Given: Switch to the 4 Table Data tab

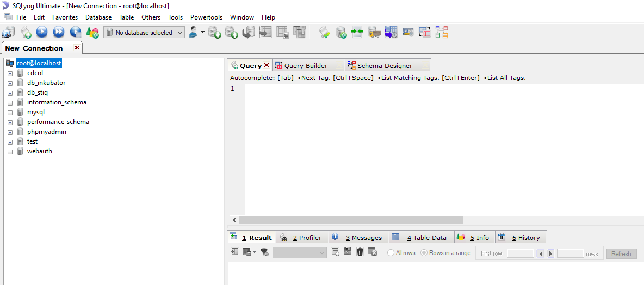Looking at the screenshot, I should click(422, 237).
